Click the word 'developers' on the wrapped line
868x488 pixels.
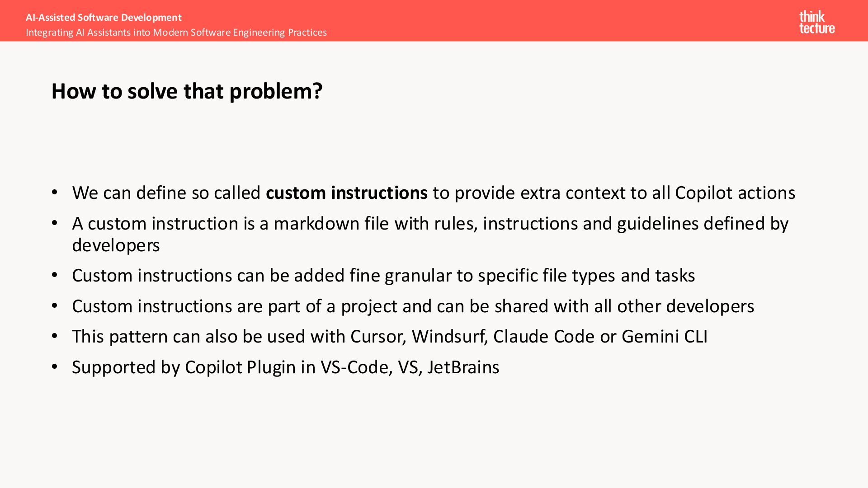[116, 245]
